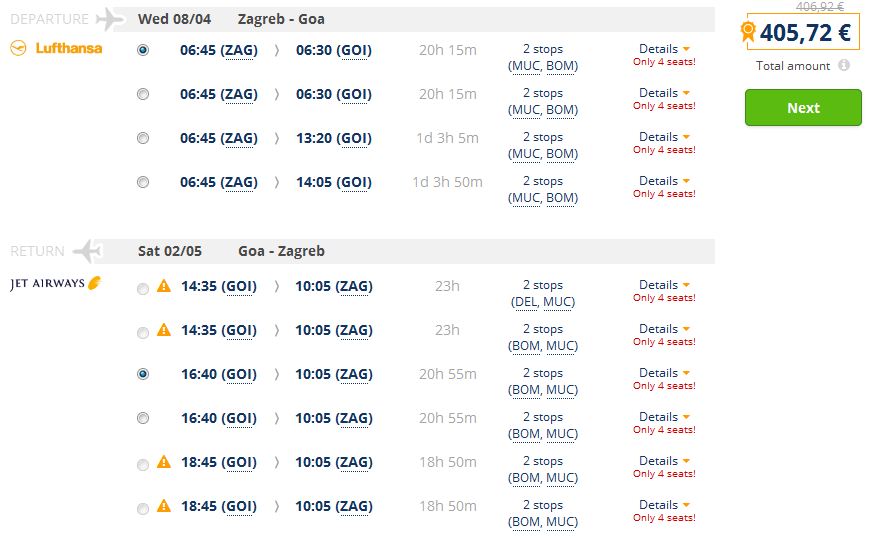
Task: Click the Jet Airways airline logo
Action: 56,284
